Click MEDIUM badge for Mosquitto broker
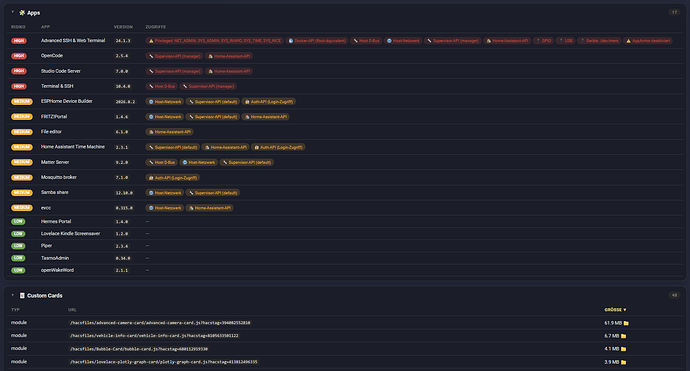This screenshot has width=690, height=371. (22, 177)
